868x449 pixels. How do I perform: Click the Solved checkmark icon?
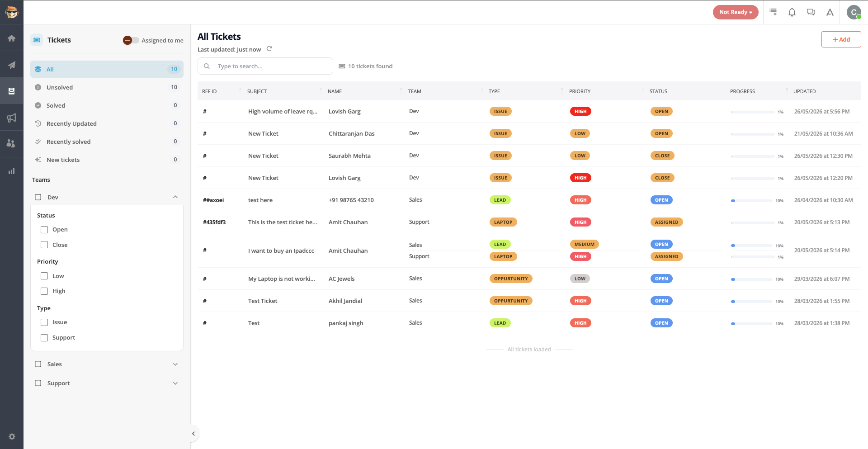[x=38, y=105]
